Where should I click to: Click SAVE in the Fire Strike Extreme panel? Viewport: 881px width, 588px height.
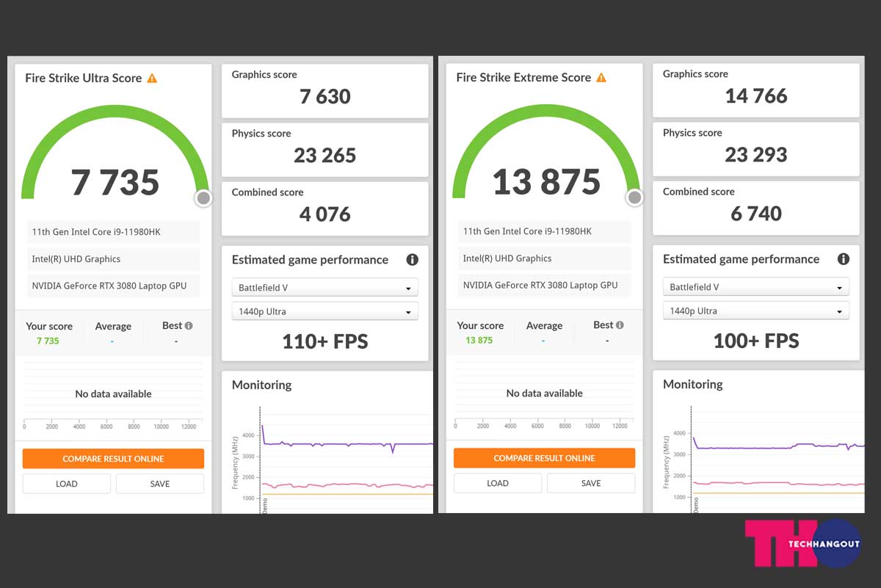click(x=591, y=483)
